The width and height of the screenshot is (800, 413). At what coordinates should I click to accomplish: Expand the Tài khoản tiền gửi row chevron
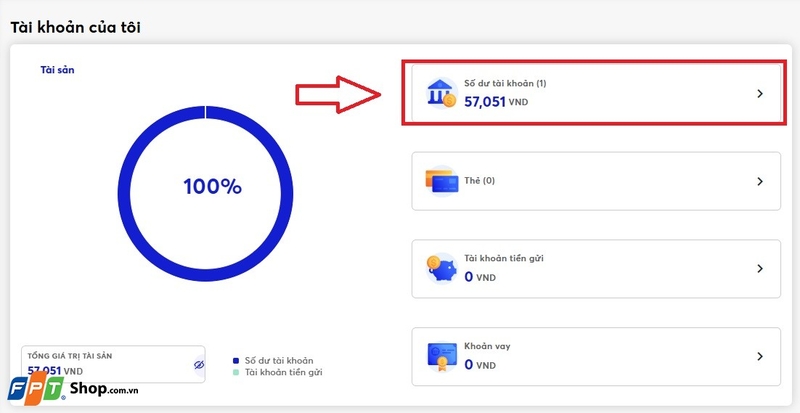coord(760,269)
